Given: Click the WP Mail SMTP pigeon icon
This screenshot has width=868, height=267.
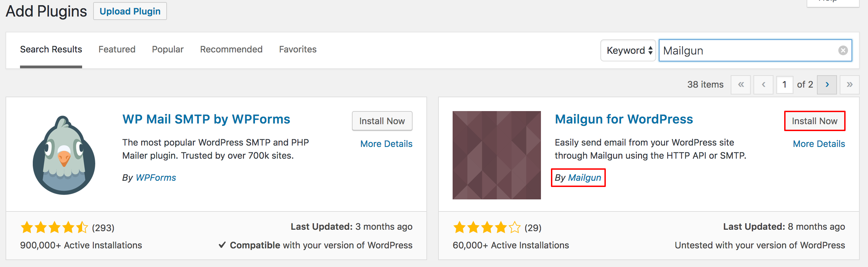Looking at the screenshot, I should (x=64, y=155).
